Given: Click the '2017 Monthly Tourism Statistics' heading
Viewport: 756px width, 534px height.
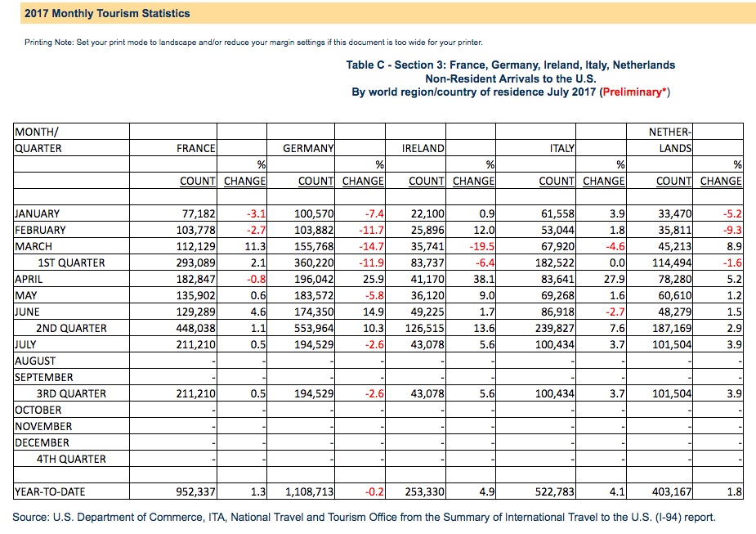Looking at the screenshot, I should (107, 14).
